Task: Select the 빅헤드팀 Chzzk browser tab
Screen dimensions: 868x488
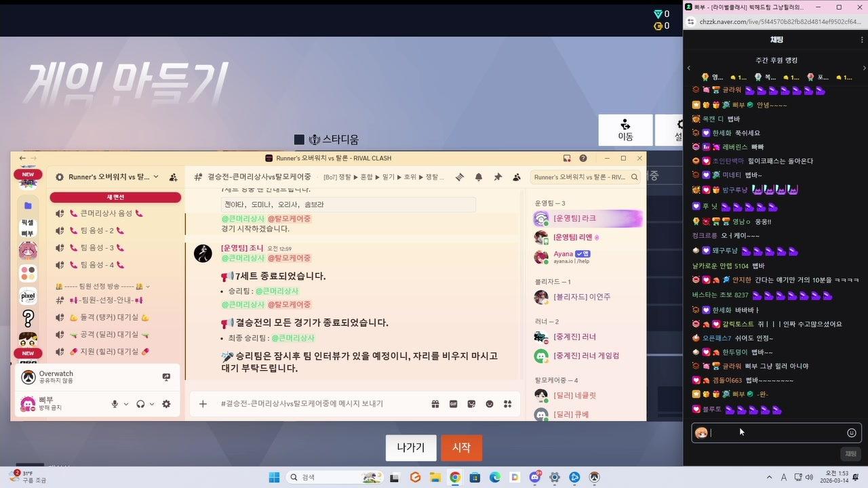Action: pyautogui.click(x=746, y=7)
